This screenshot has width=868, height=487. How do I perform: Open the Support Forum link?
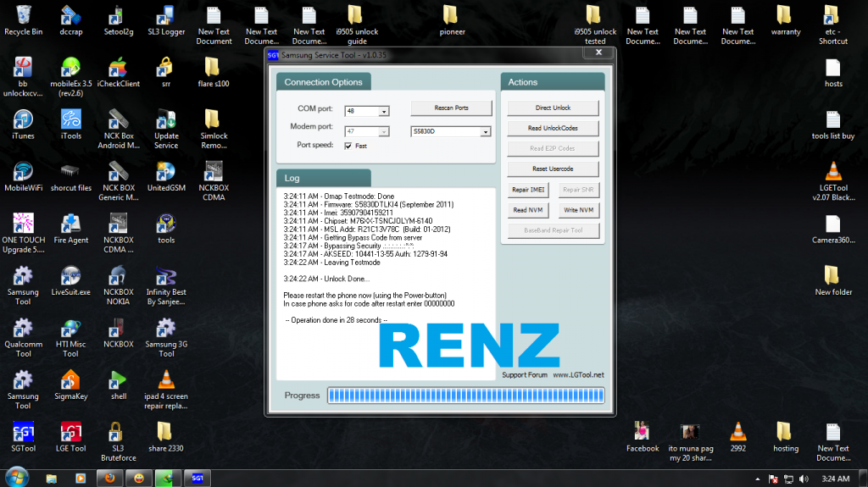click(x=524, y=375)
